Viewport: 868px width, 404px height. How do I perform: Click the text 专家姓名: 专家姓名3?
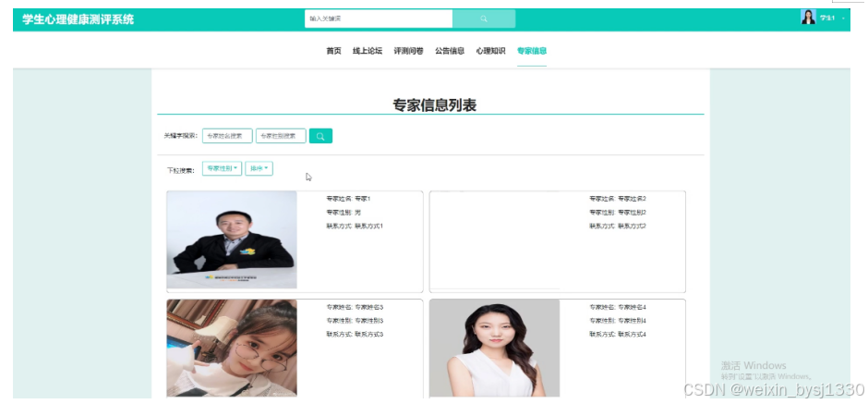click(x=355, y=307)
